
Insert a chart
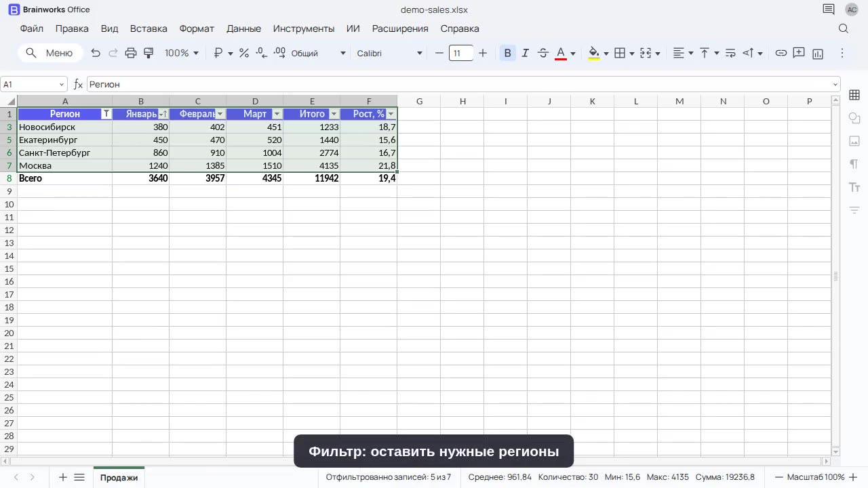point(818,53)
